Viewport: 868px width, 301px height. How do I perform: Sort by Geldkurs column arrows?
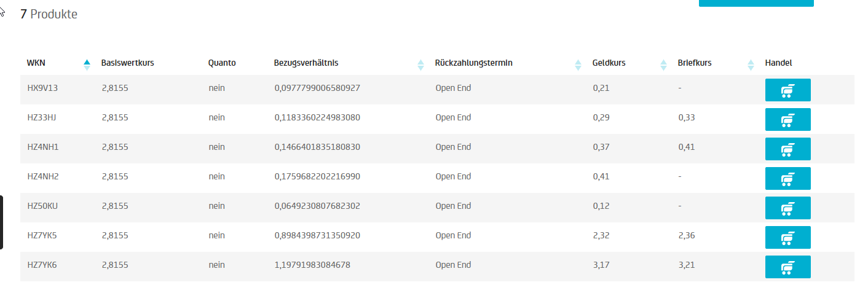click(663, 64)
